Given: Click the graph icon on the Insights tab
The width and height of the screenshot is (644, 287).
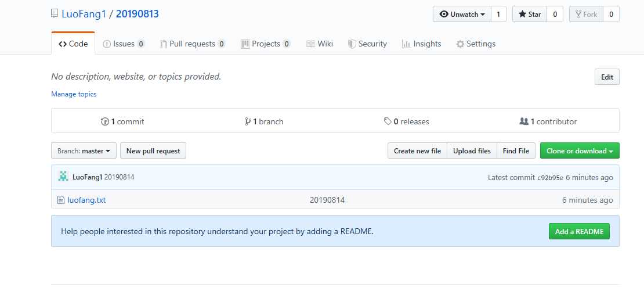Looking at the screenshot, I should tap(406, 44).
